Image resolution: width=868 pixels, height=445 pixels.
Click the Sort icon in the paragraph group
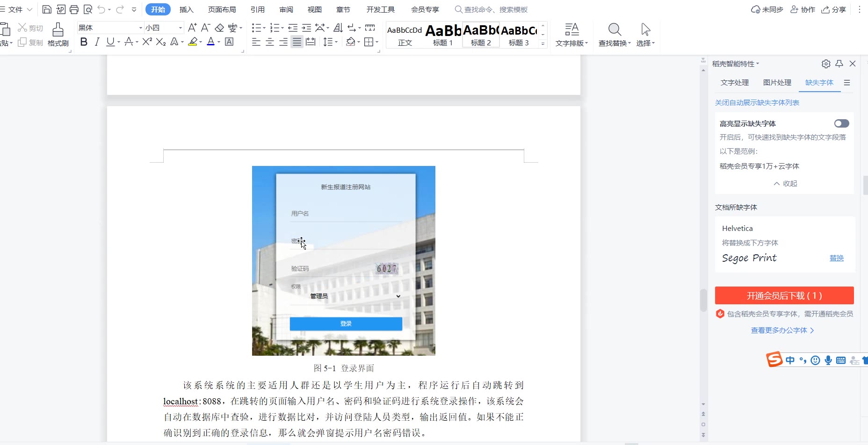(x=338, y=28)
